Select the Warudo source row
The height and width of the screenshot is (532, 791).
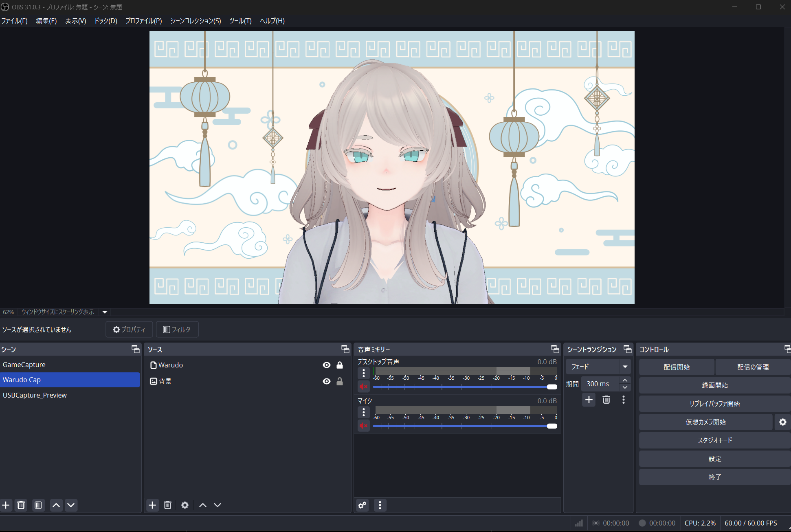(247, 365)
